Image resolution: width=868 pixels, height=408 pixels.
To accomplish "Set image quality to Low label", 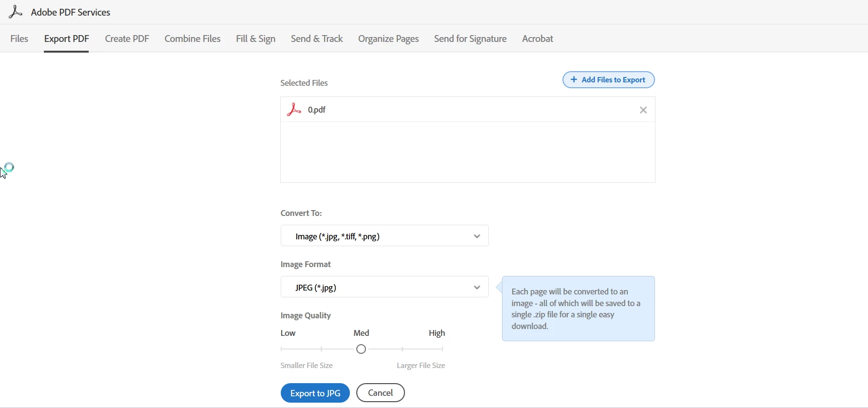I will (289, 333).
